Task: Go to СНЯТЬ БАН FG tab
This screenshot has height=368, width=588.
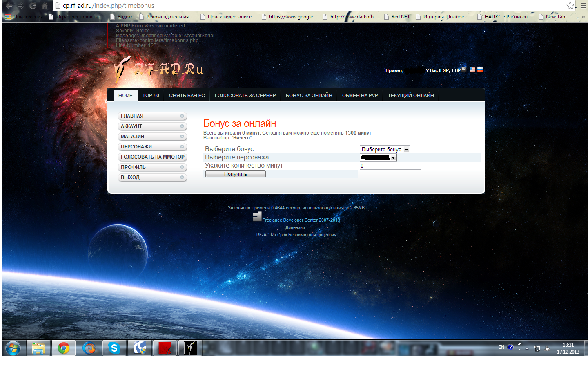Action: coord(187,96)
